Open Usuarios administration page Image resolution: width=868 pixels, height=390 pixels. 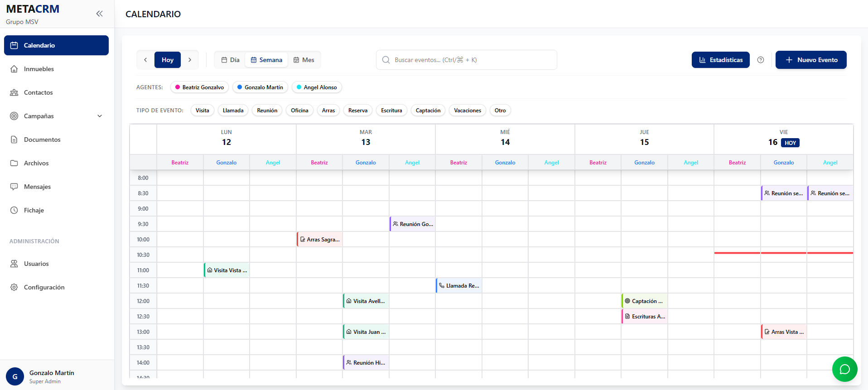[x=56, y=264]
